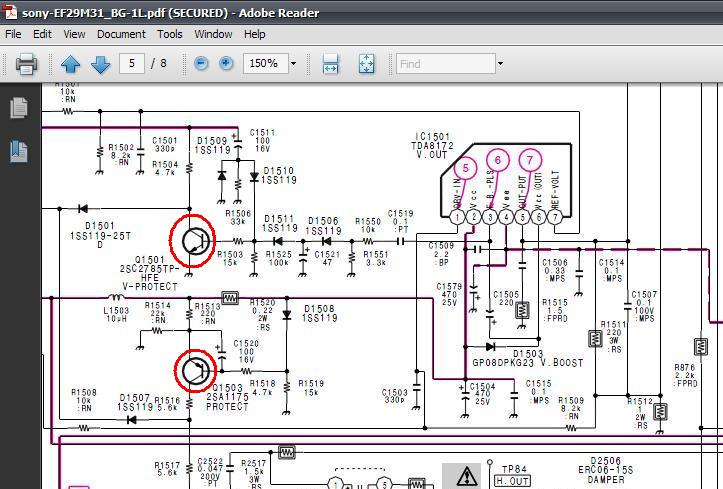Print the document with the printer icon
The width and height of the screenshot is (723, 489).
pyautogui.click(x=26, y=64)
